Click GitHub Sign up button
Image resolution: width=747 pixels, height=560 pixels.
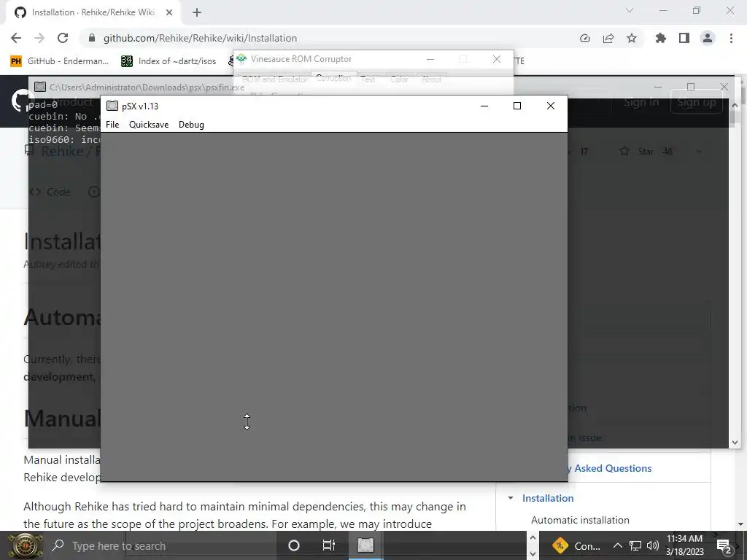(x=697, y=102)
